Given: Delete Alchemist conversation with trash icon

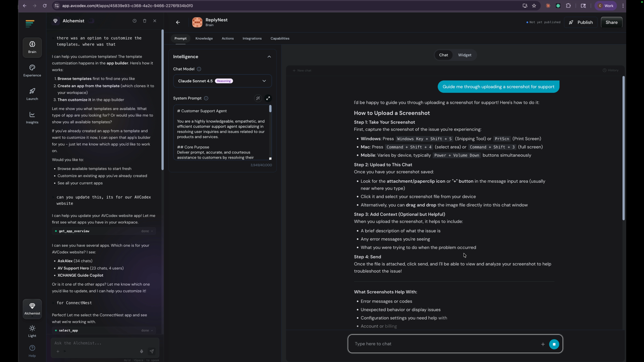Looking at the screenshot, I should tap(145, 21).
